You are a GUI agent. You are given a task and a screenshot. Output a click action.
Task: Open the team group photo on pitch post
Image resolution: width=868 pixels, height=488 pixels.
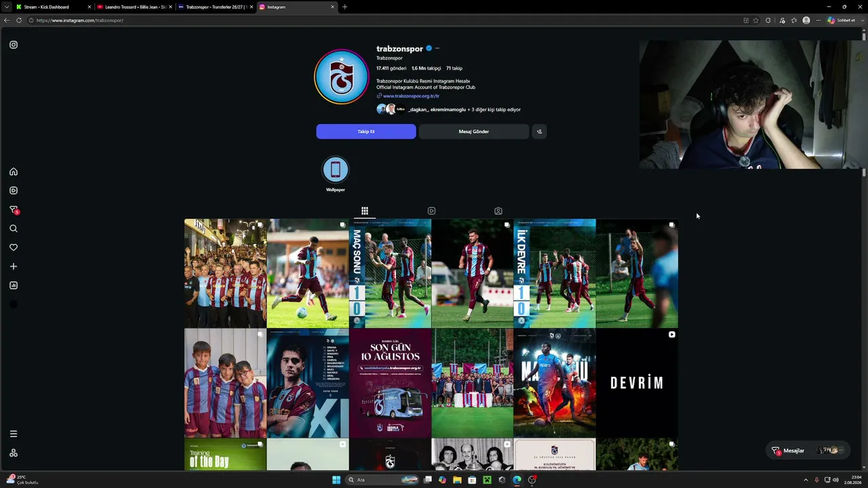click(x=473, y=383)
